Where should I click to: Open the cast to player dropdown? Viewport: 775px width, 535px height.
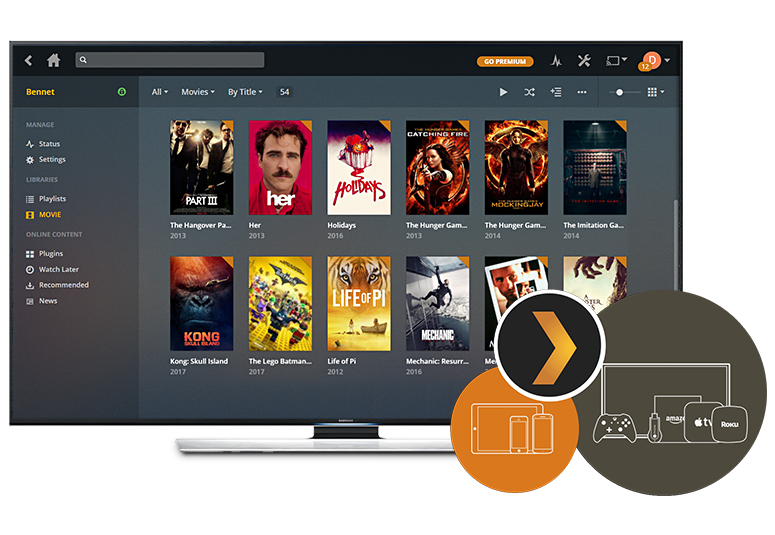[617, 61]
